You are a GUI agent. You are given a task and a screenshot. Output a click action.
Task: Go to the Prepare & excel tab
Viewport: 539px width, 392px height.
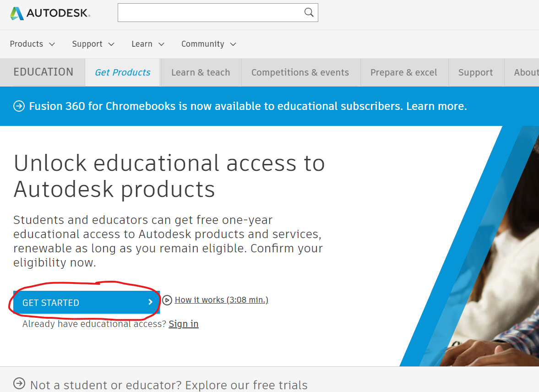tap(403, 72)
